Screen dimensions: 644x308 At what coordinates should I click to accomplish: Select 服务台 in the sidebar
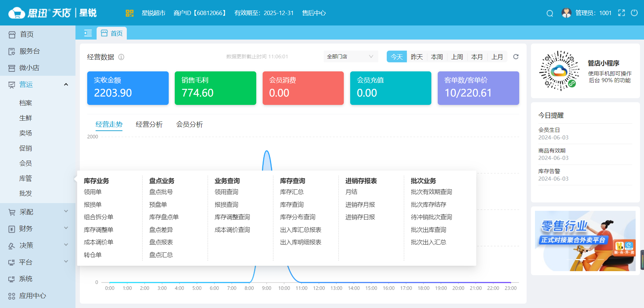30,51
